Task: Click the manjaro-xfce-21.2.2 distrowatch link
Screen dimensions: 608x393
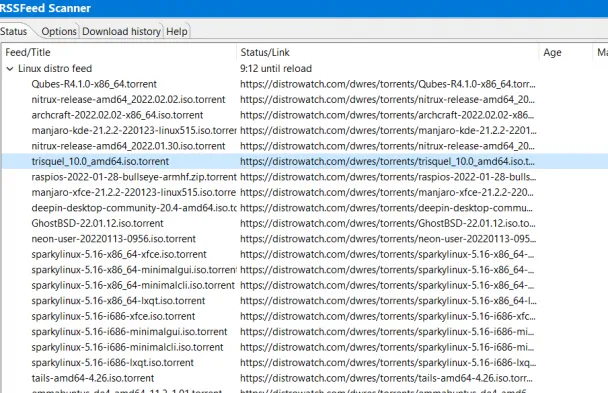Action: pos(387,193)
